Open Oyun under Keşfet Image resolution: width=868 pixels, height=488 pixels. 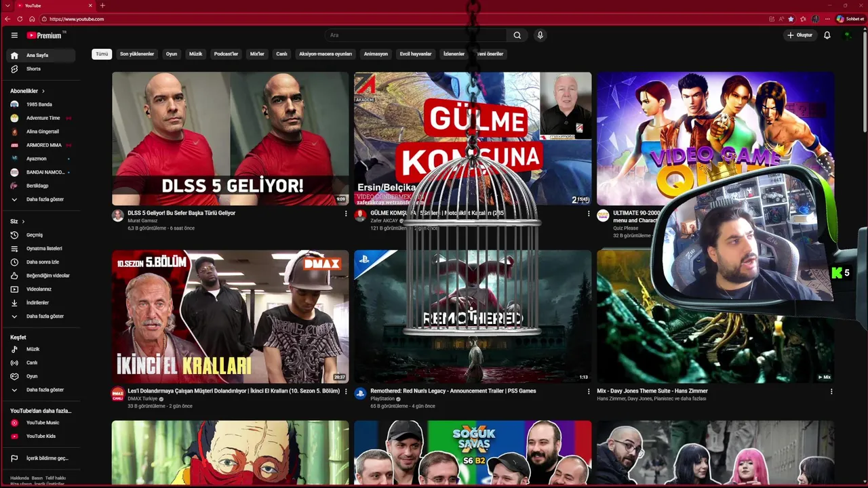click(41, 376)
